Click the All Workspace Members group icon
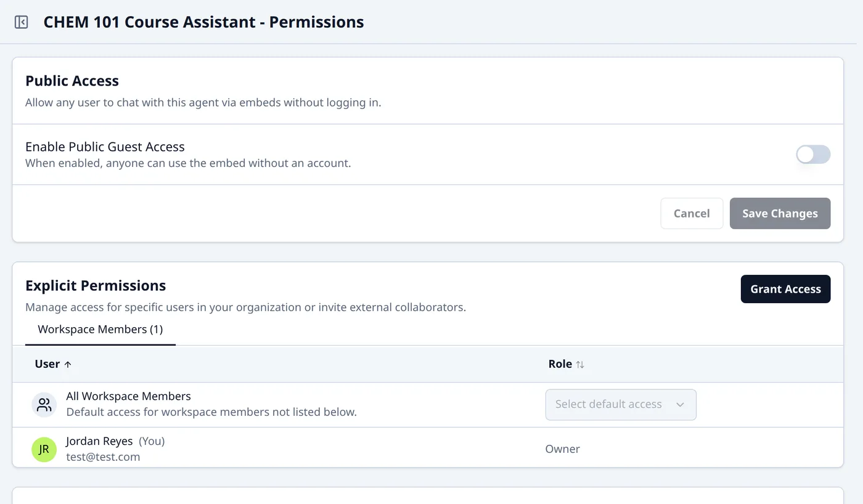 point(44,405)
